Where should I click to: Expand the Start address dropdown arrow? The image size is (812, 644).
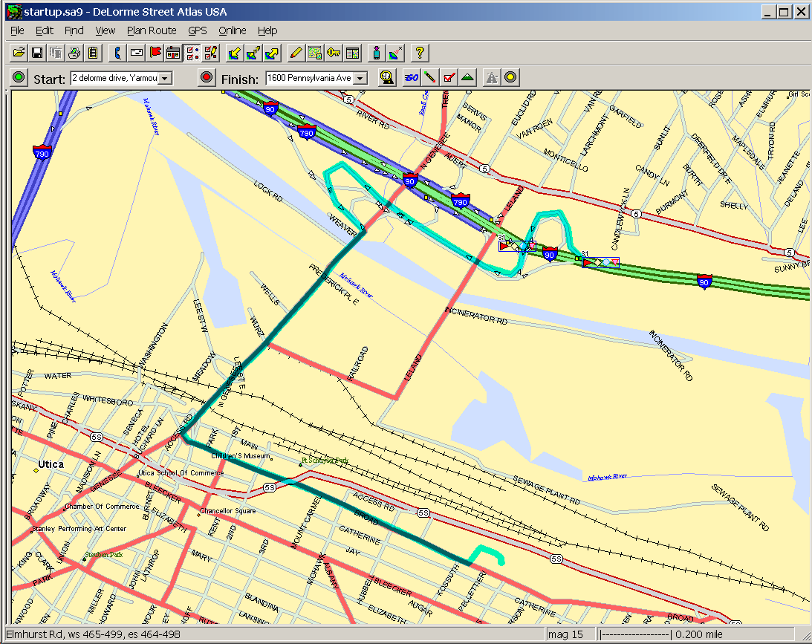pos(165,79)
